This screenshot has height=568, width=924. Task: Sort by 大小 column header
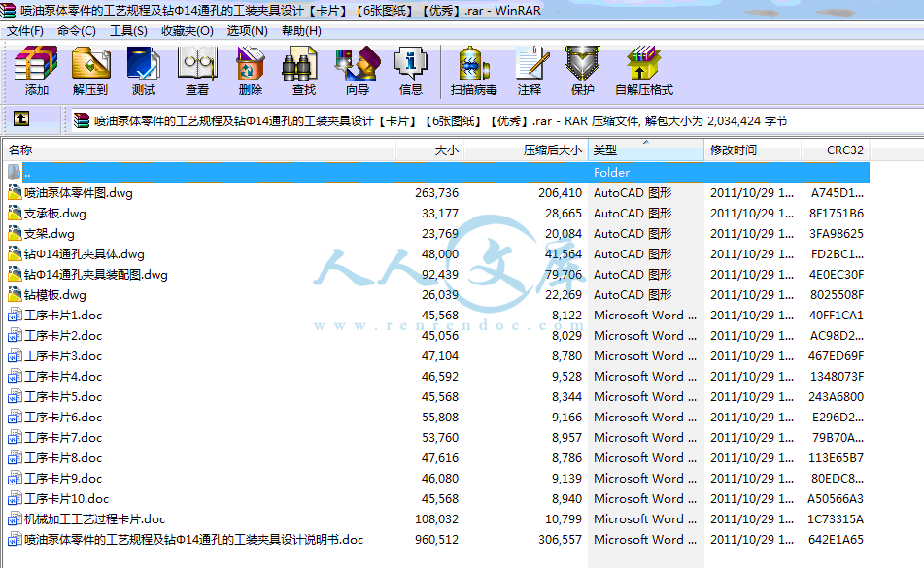click(x=429, y=150)
